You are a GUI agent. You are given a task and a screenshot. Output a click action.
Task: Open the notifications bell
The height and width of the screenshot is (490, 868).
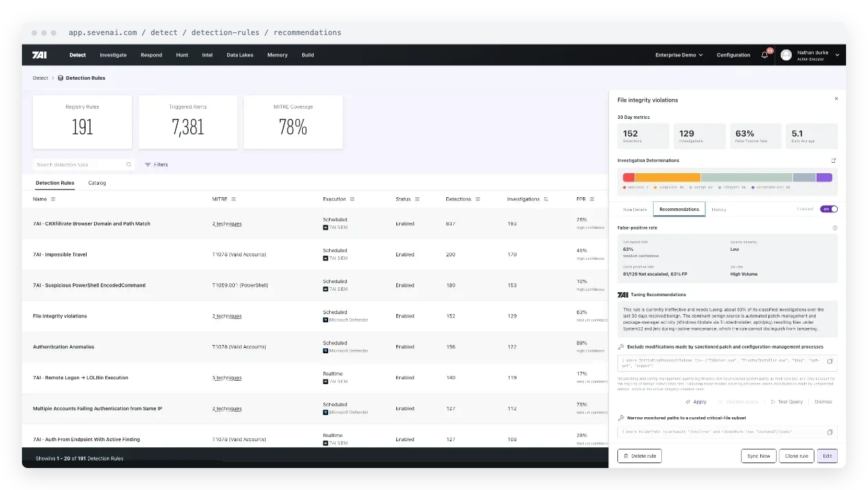[x=765, y=55]
